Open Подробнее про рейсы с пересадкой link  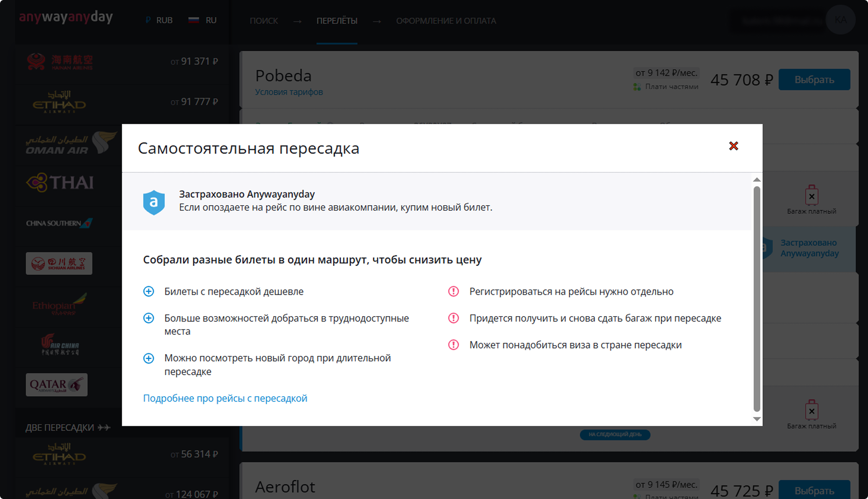(225, 398)
